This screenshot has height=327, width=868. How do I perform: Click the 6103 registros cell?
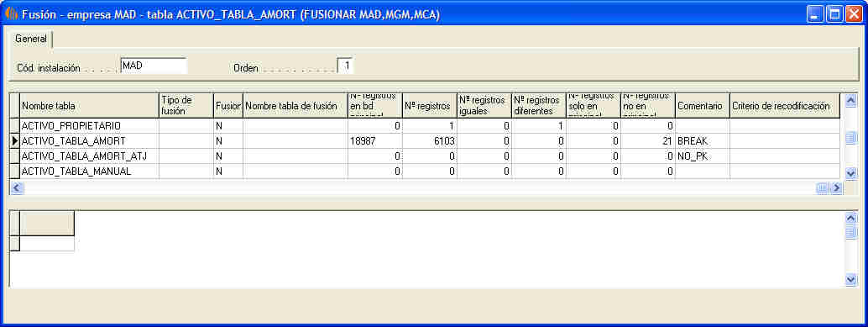[430, 141]
